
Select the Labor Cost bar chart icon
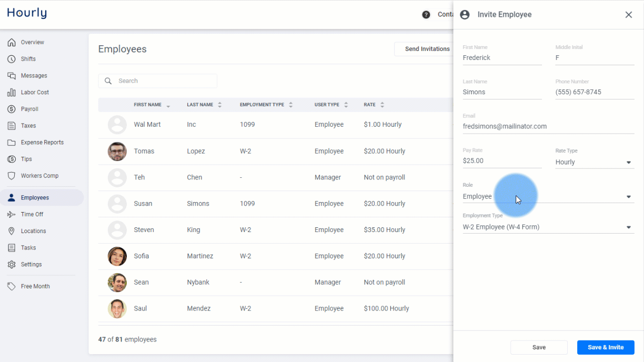[x=11, y=92]
